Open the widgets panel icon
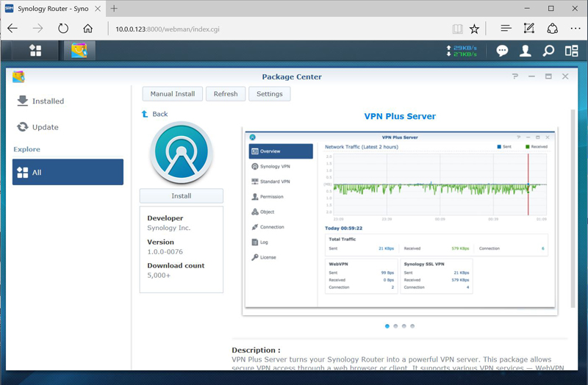The image size is (588, 385). point(571,51)
